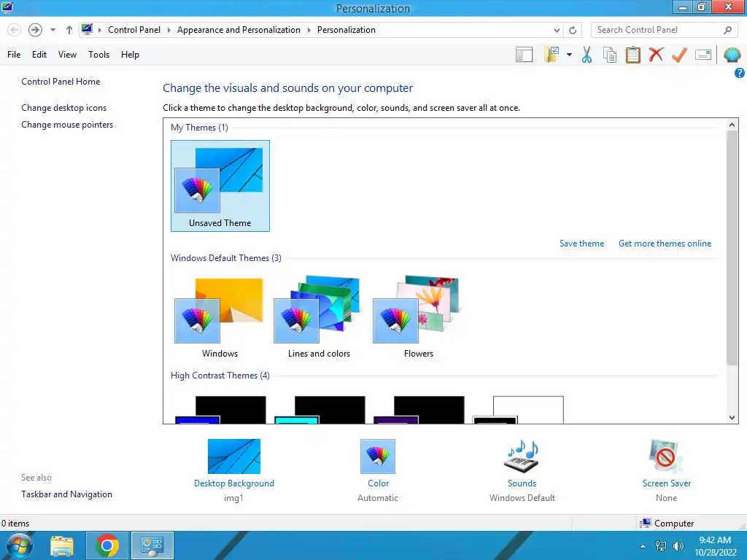Click the Paste clipboard toolbar icon
Image resolution: width=747 pixels, height=560 pixels.
point(632,55)
